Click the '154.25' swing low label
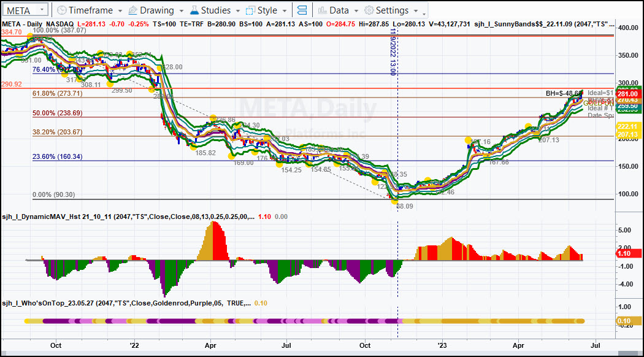This screenshot has width=644, height=357. pos(291,170)
